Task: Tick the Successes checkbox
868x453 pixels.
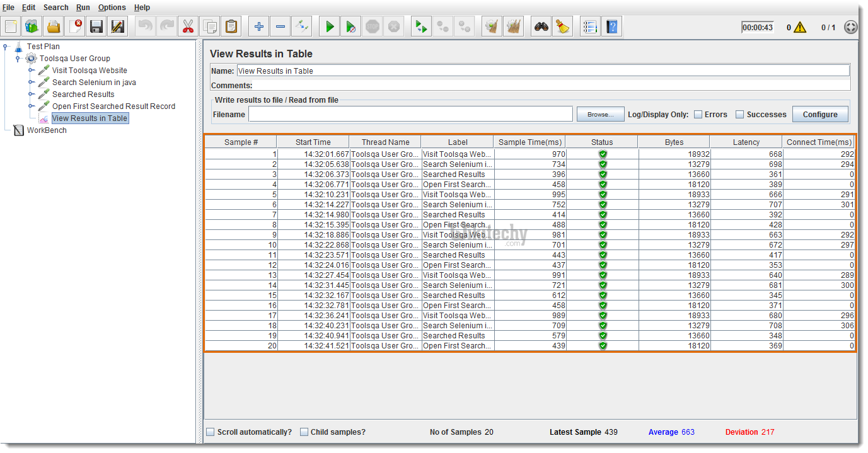Action: (740, 115)
